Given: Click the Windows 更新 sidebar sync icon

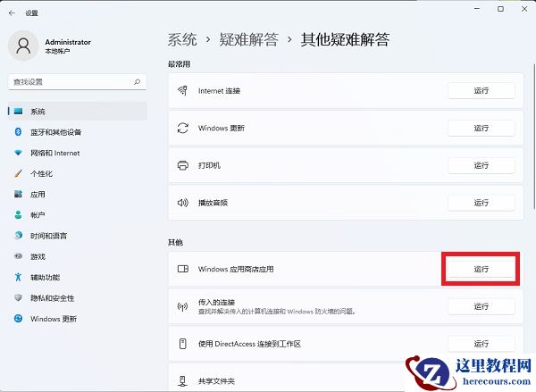Looking at the screenshot, I should pos(18,319).
